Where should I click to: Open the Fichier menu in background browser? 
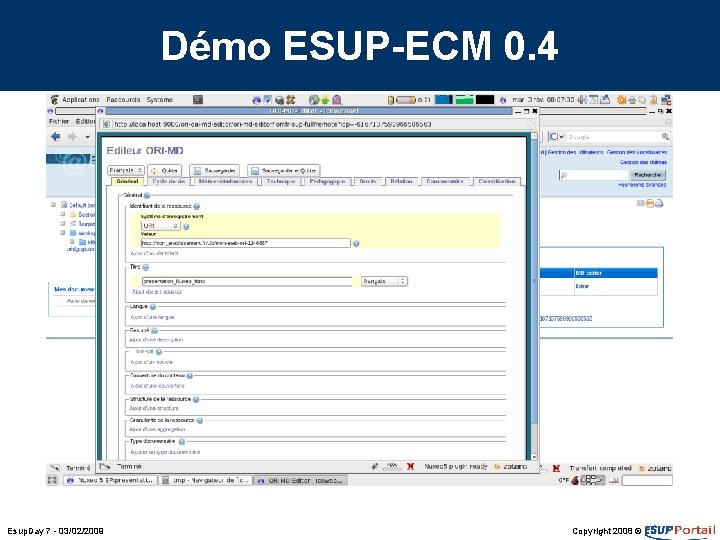tap(59, 121)
